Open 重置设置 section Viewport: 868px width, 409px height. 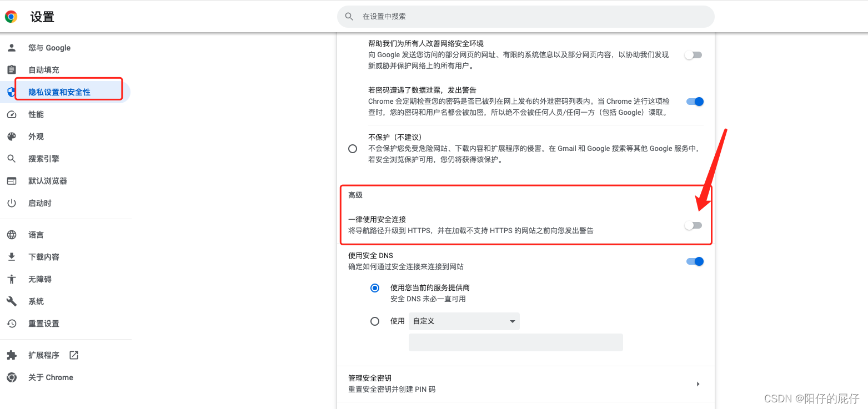tap(65, 324)
